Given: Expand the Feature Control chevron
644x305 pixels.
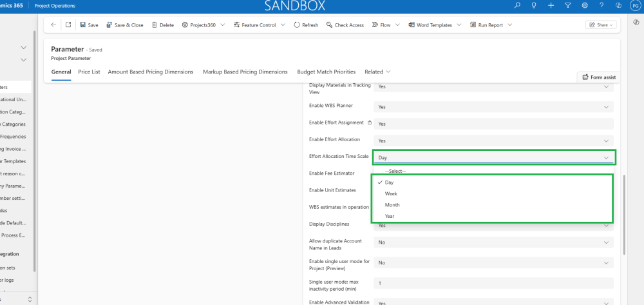Looking at the screenshot, I should pos(283,25).
